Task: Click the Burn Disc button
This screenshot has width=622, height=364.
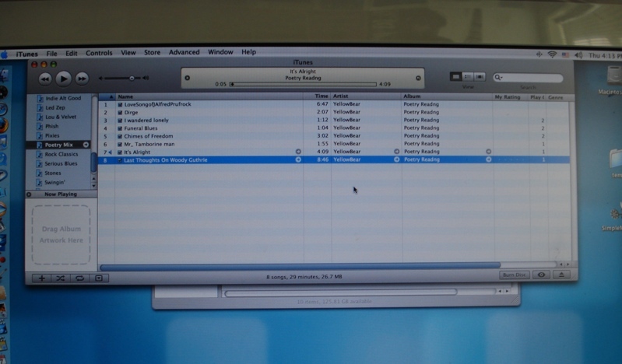Action: (513, 275)
